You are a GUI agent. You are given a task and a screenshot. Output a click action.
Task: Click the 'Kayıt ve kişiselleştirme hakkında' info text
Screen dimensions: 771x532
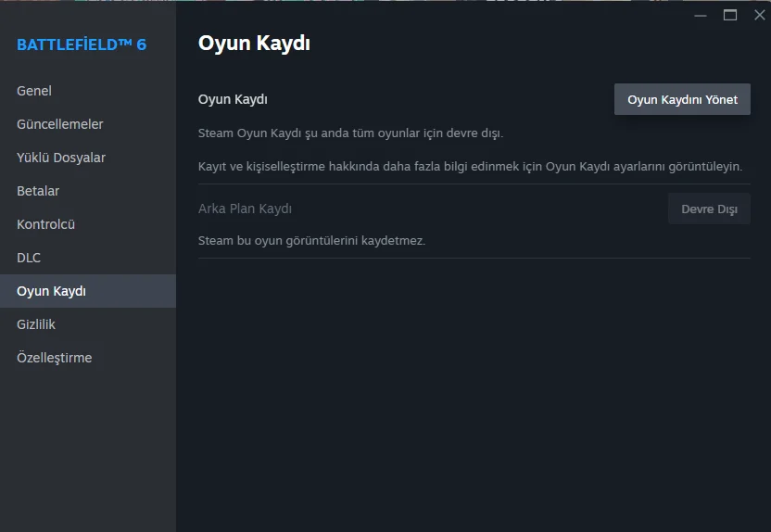[x=470, y=167]
